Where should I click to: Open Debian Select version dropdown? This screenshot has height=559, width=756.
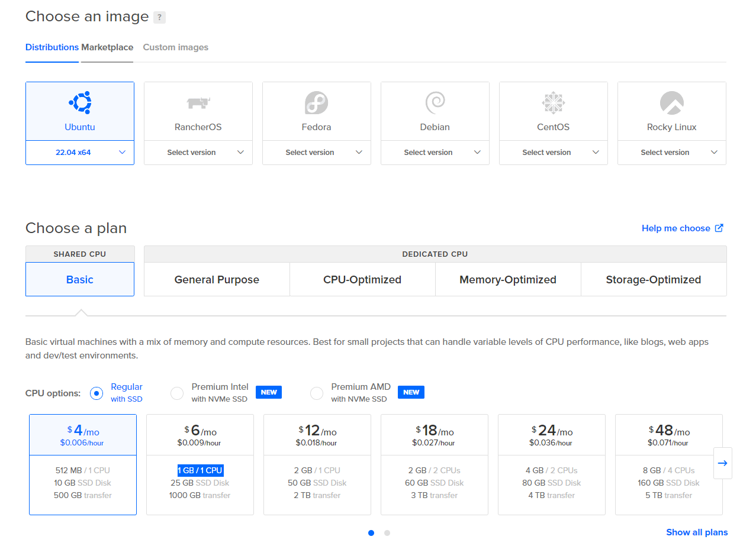pos(435,153)
